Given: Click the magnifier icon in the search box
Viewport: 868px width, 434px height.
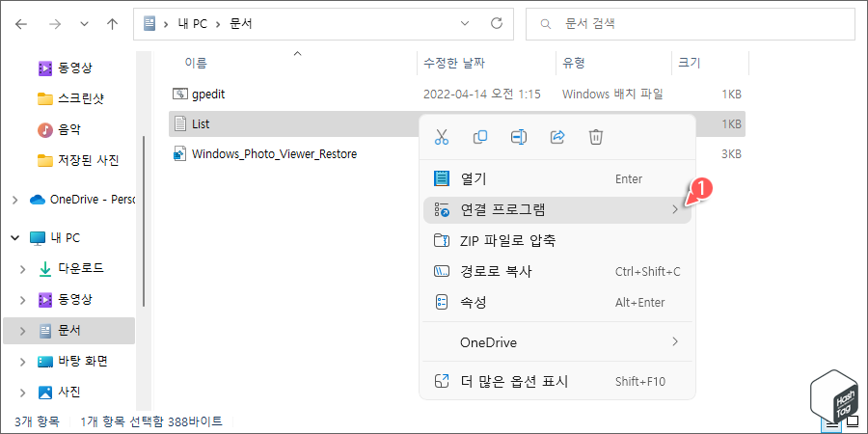Looking at the screenshot, I should tap(546, 24).
